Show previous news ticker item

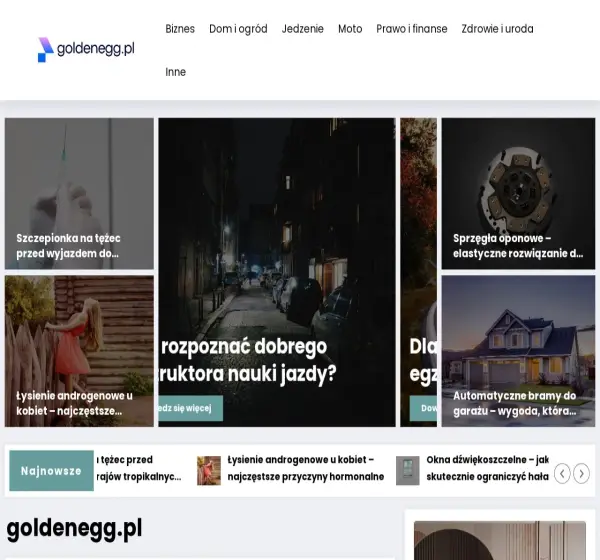click(562, 473)
